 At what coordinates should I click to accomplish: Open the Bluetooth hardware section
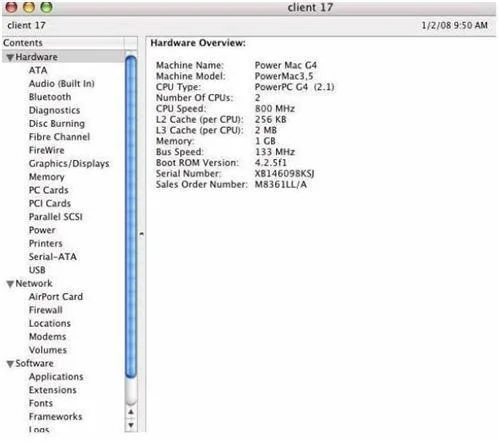pos(50,97)
